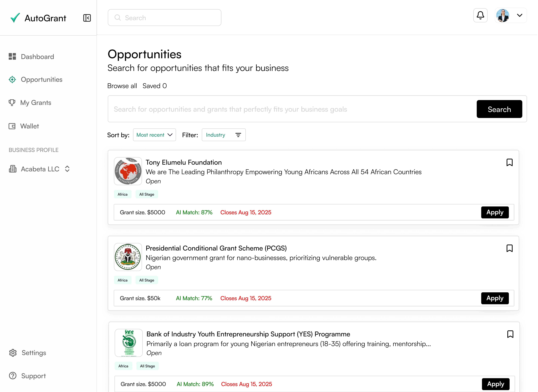Click the Tony Elumelu Foundation logo
Screen dimensions: 538x392
coord(128,171)
